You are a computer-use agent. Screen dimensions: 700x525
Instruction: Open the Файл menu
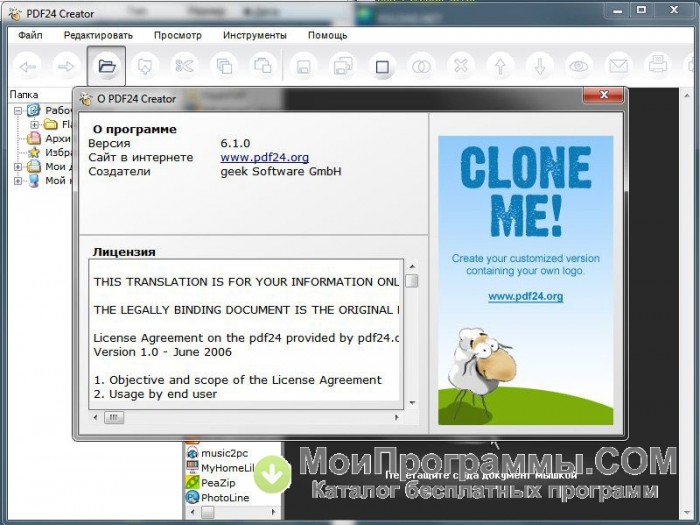click(30, 35)
